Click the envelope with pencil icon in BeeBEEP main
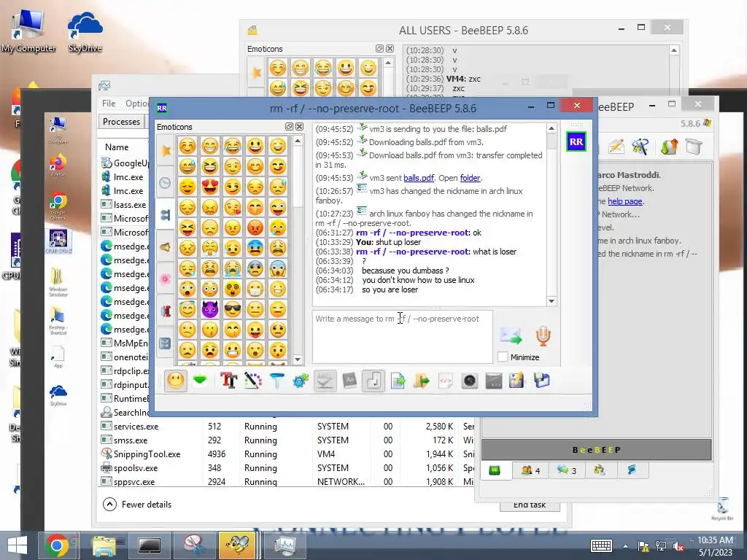The image size is (747, 560). pos(616,147)
